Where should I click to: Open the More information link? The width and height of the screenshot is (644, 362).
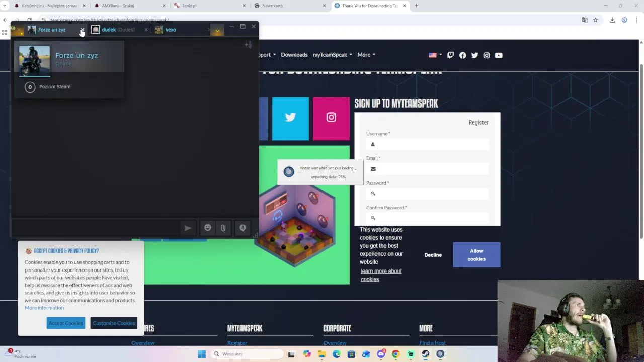point(44,308)
